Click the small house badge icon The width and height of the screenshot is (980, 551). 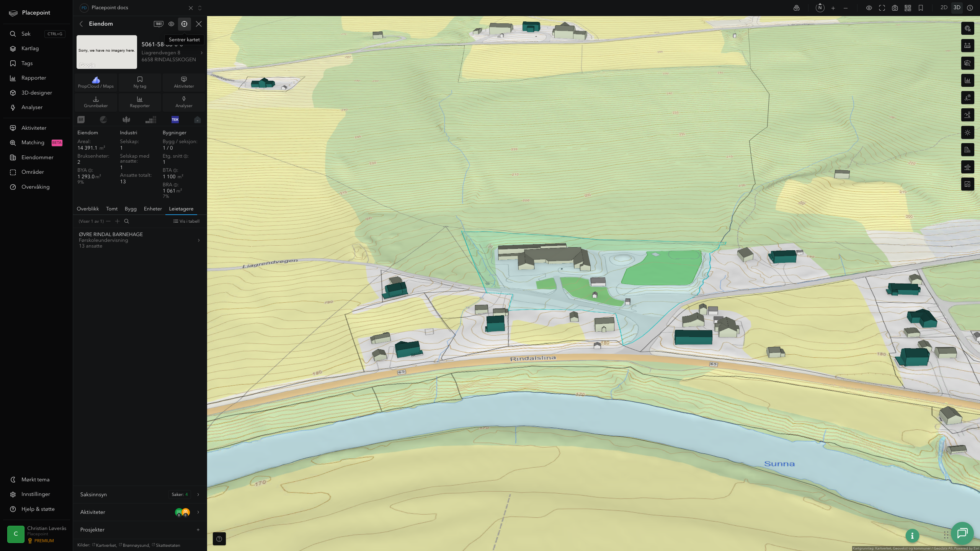[x=198, y=120]
